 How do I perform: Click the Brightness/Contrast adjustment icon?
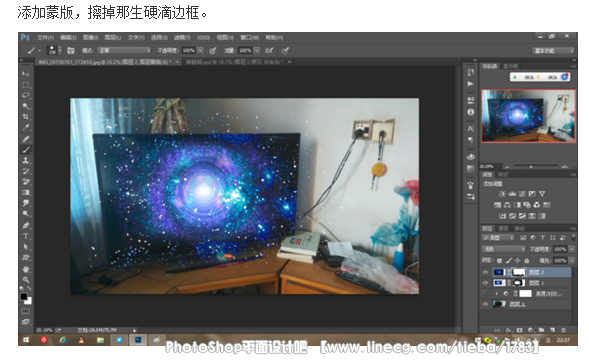(502, 194)
